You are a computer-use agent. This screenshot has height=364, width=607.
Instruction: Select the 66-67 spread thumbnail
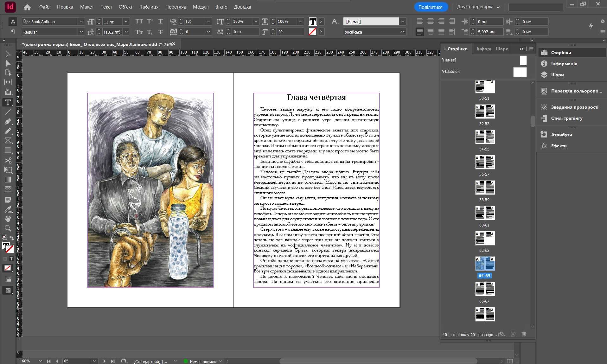[485, 289]
